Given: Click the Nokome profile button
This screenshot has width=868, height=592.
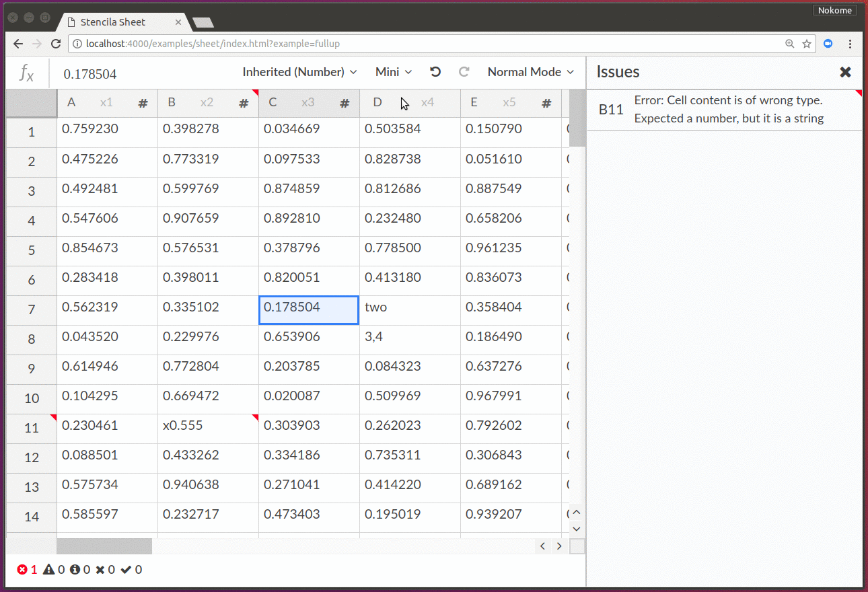Looking at the screenshot, I should click(x=835, y=10).
